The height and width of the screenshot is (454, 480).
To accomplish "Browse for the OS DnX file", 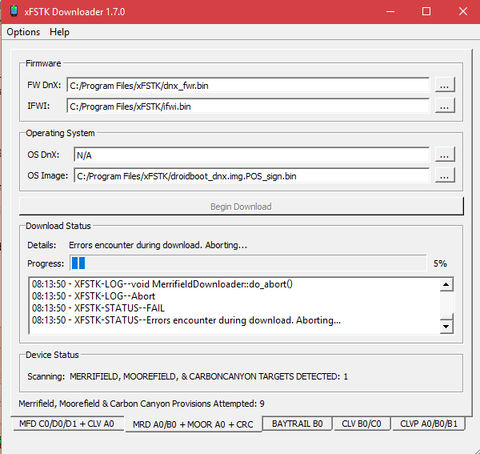I will coord(445,154).
